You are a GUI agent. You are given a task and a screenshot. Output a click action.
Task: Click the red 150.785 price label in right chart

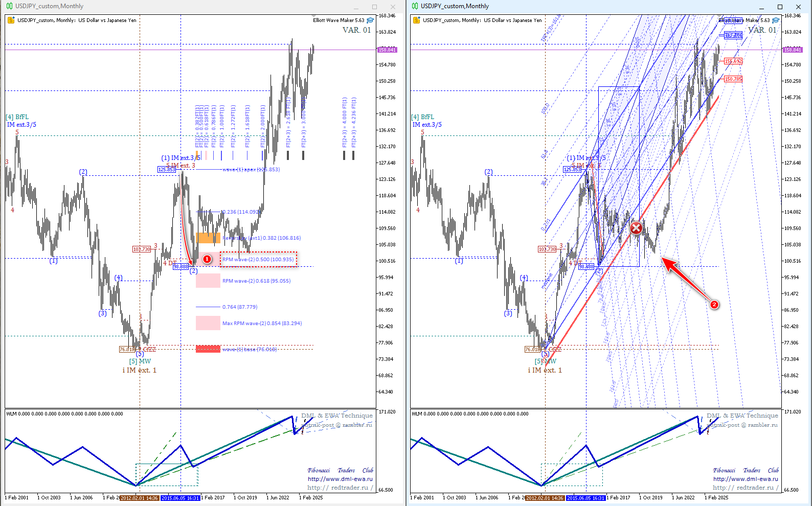pos(733,79)
